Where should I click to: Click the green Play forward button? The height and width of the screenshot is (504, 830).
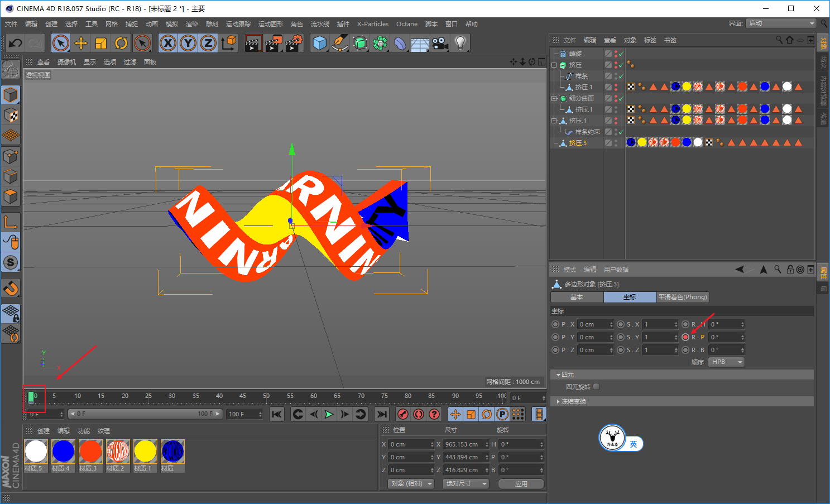point(329,414)
